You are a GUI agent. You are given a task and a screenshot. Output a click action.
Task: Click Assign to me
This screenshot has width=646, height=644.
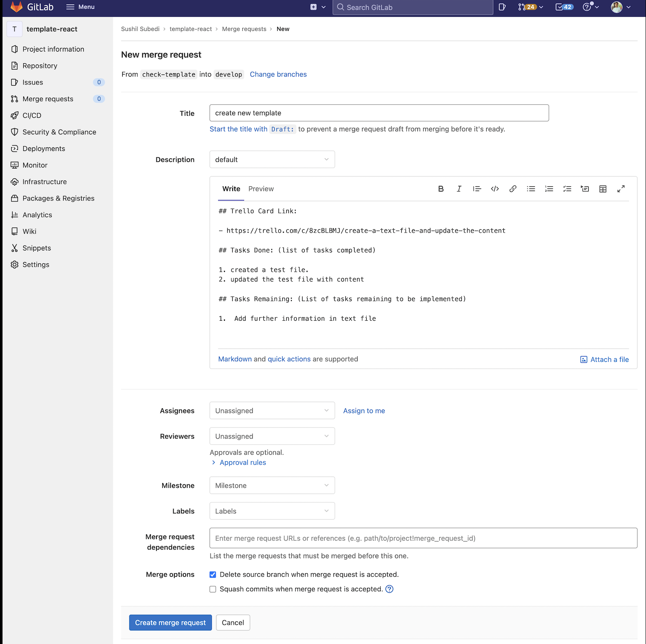(364, 411)
